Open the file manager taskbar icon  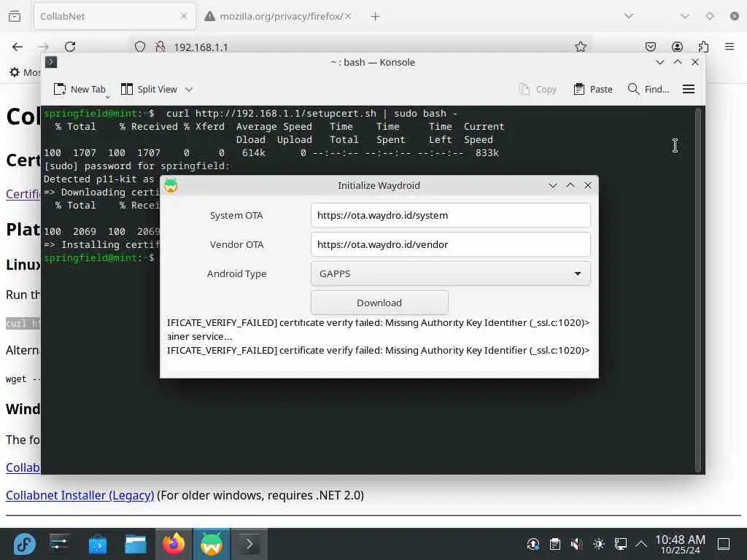tap(135, 544)
